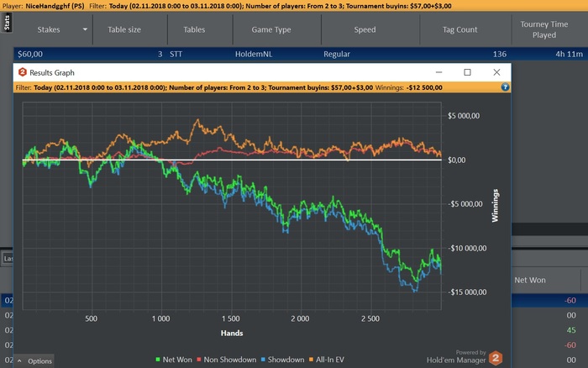
Task: Maximize the Results Graph window
Action: tap(467, 72)
